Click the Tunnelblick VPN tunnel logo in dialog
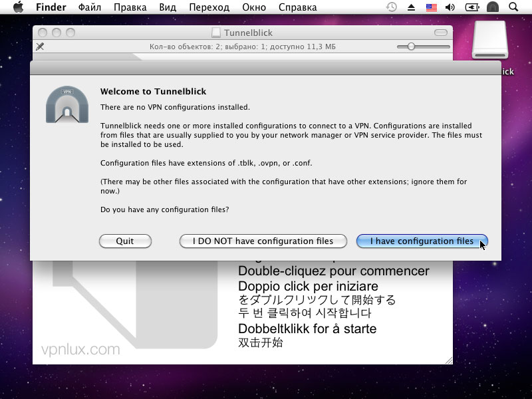This screenshot has width=532, height=399. click(x=67, y=104)
